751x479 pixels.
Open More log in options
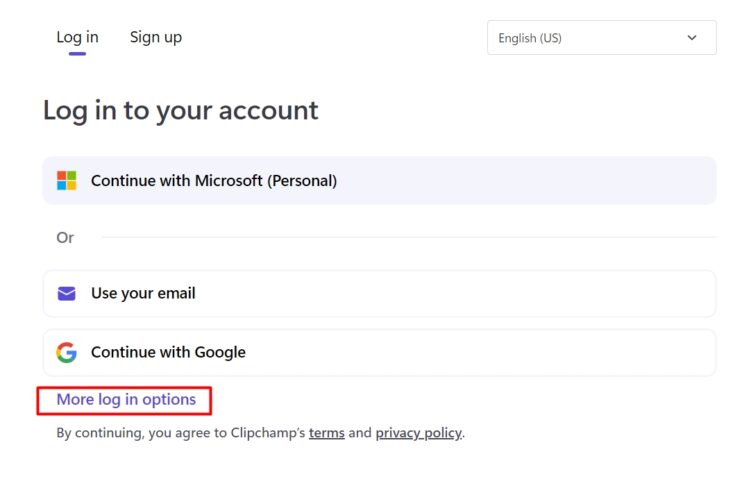(x=126, y=400)
